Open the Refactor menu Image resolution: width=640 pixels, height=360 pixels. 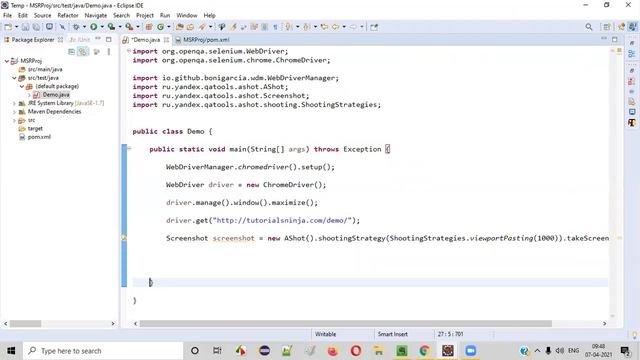click(x=68, y=15)
